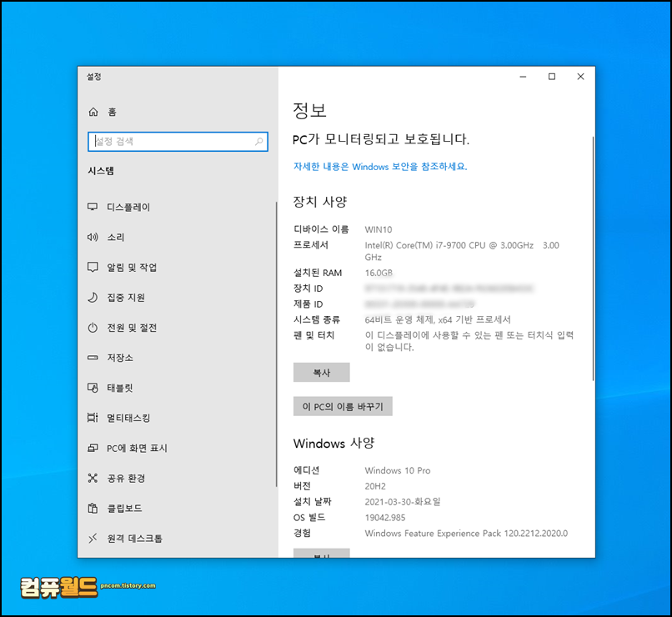This screenshot has height=617, width=672.
Task: Open display settings via monitor icon
Action: click(93, 207)
